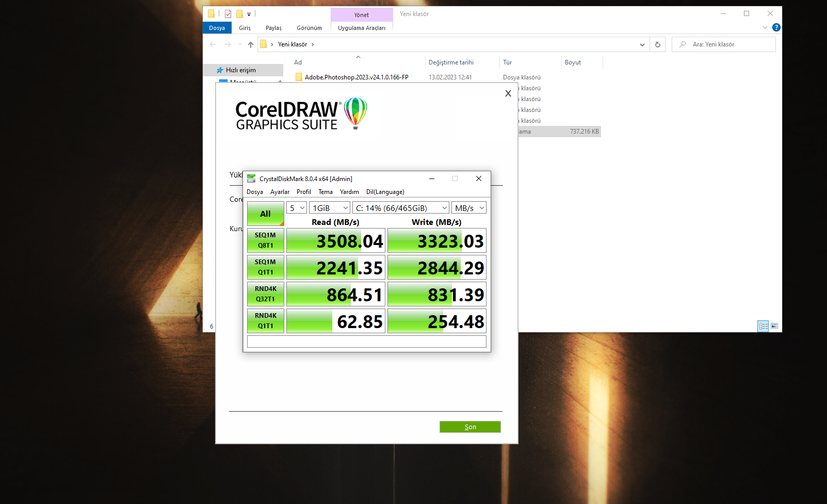Maximize the Yeni klasör Explorer window
The height and width of the screenshot is (504, 827).
(x=747, y=14)
